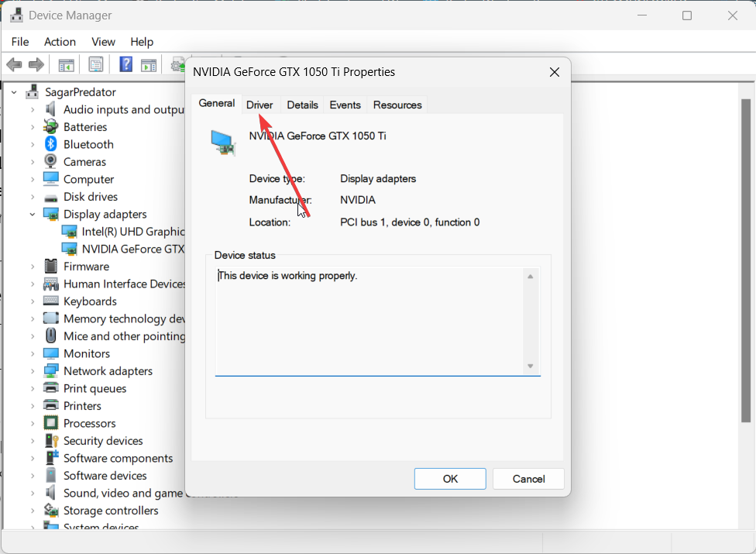Click the SagarPredator computer root icon

[33, 91]
